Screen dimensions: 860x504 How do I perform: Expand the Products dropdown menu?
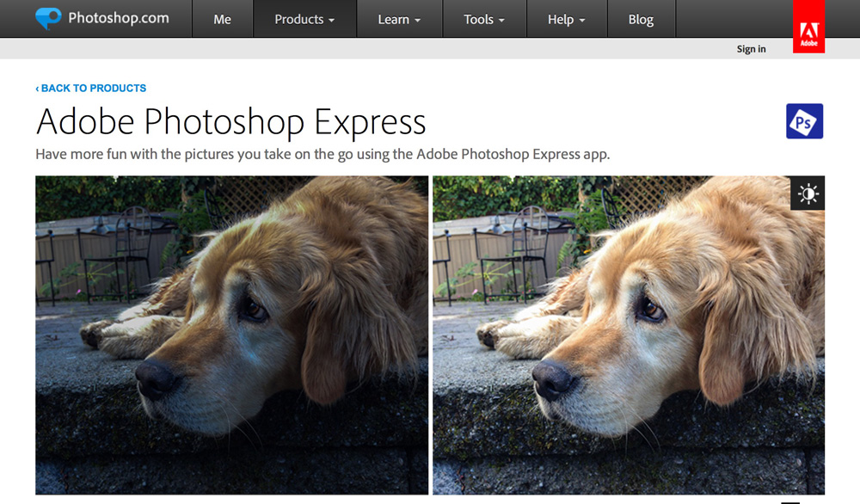tap(304, 19)
